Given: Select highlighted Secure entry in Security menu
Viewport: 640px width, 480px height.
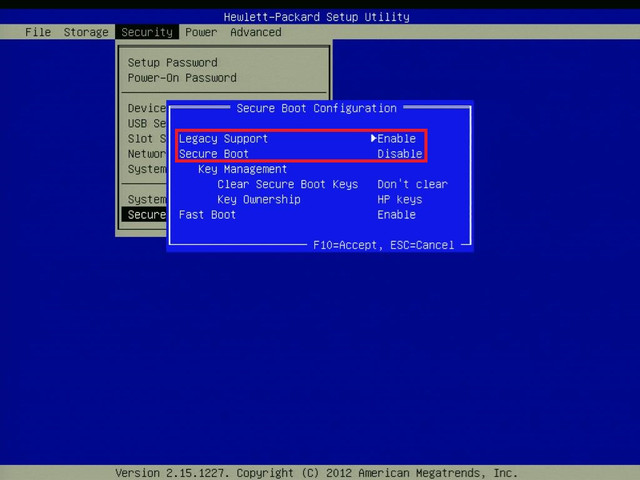Looking at the screenshot, I should coord(144,215).
